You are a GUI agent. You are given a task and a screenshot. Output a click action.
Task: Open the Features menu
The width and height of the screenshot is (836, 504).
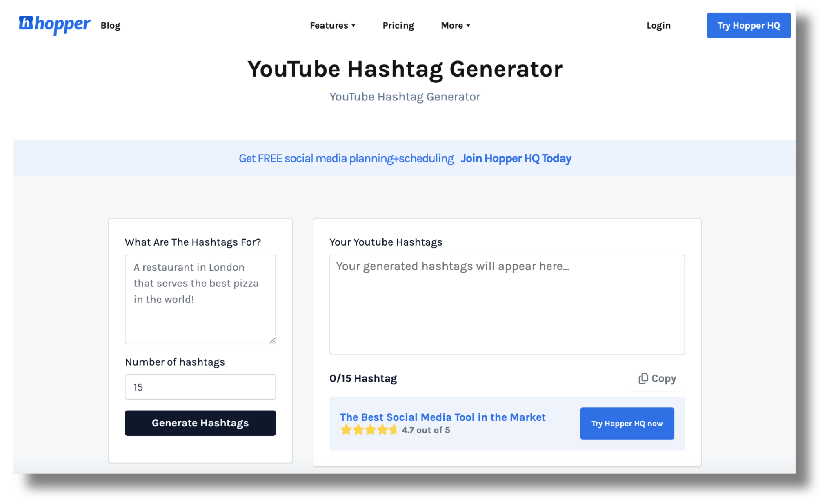click(329, 25)
